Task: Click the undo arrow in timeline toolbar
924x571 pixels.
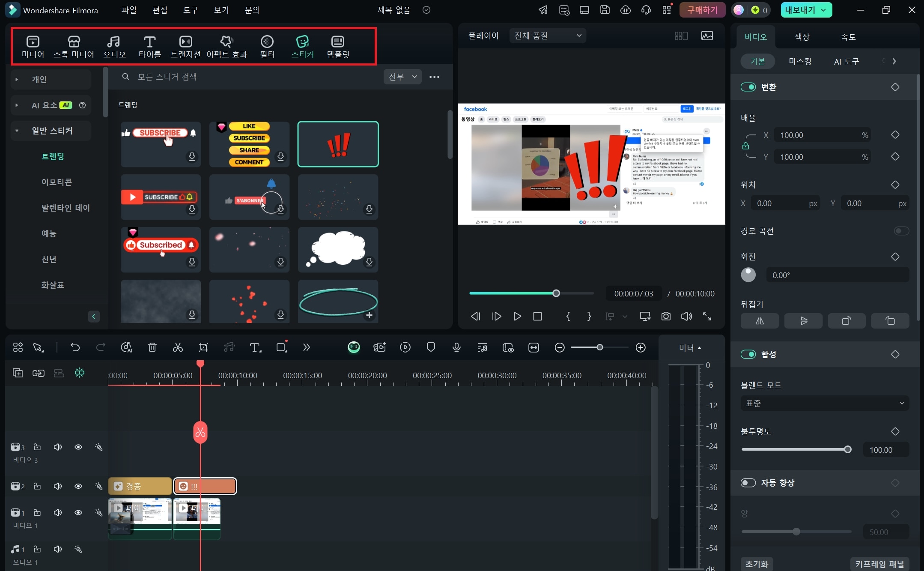Action: 75,347
